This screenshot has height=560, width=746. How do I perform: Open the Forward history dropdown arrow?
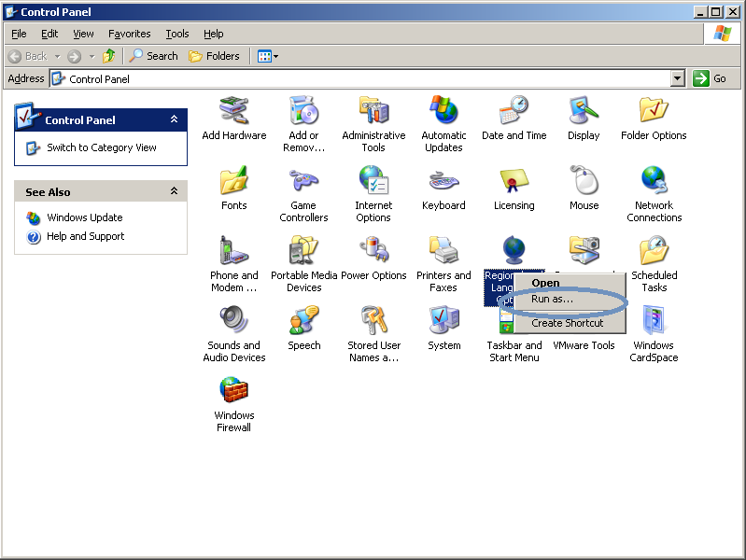pyautogui.click(x=91, y=57)
